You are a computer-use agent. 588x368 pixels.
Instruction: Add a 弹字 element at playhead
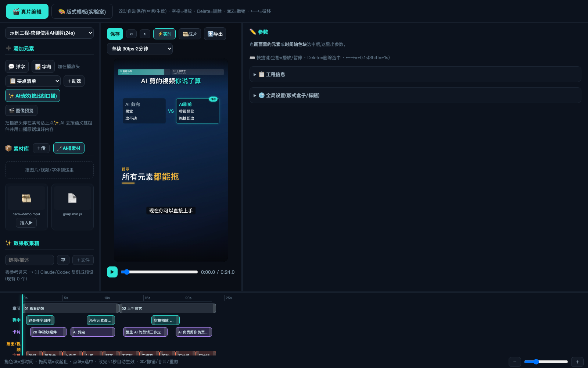pyautogui.click(x=17, y=67)
